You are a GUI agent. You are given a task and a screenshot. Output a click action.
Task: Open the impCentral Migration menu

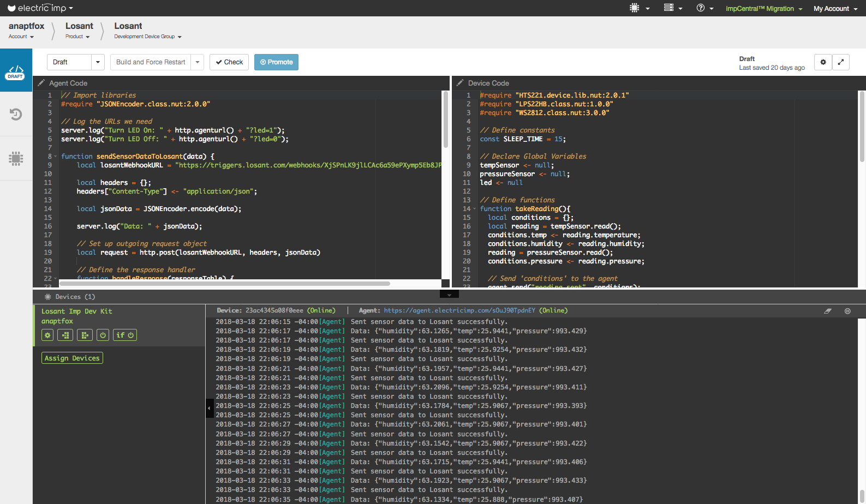(x=763, y=9)
